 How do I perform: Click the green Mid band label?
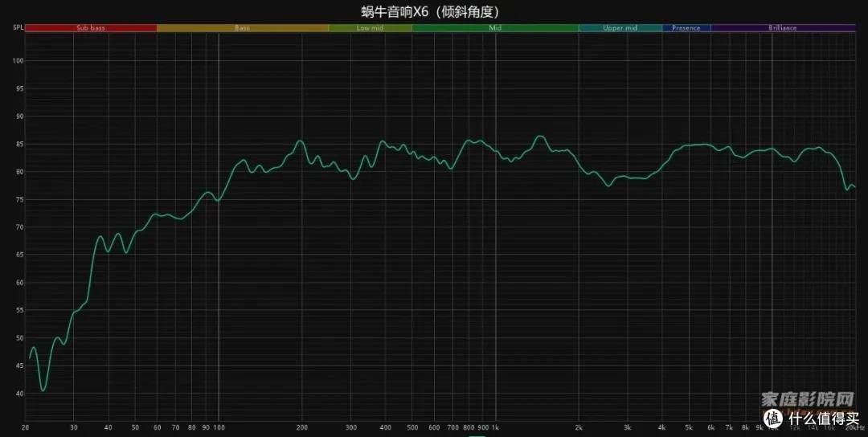(x=495, y=27)
